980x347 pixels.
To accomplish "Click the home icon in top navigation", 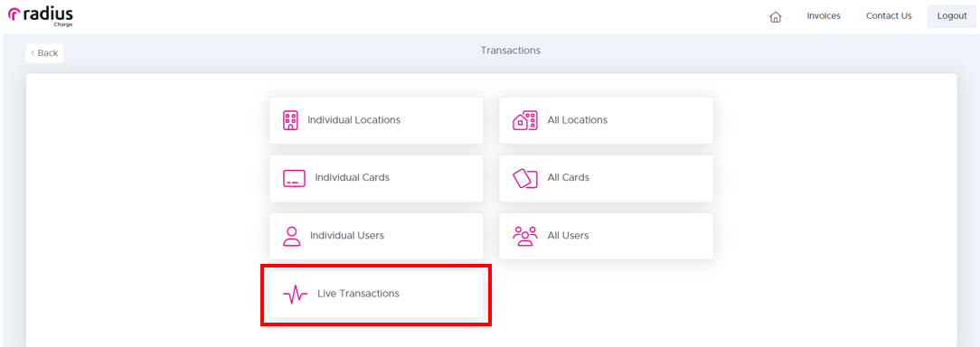I will click(x=775, y=17).
